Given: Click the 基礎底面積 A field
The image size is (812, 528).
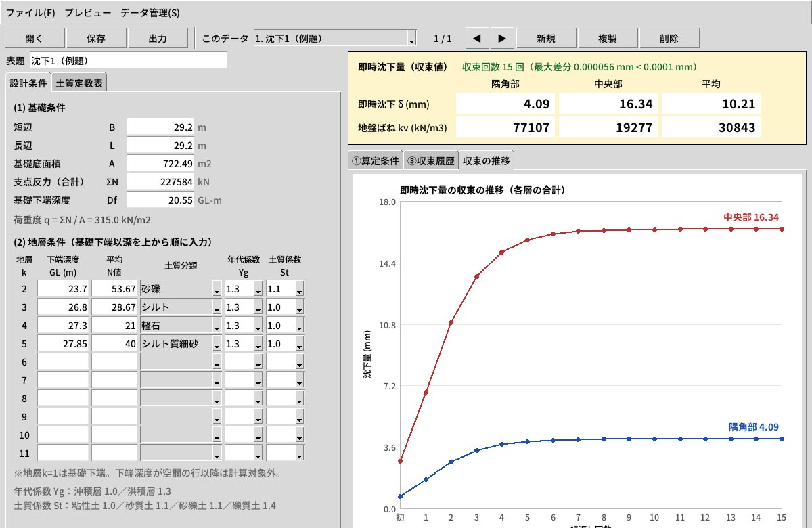Looking at the screenshot, I should click(161, 164).
